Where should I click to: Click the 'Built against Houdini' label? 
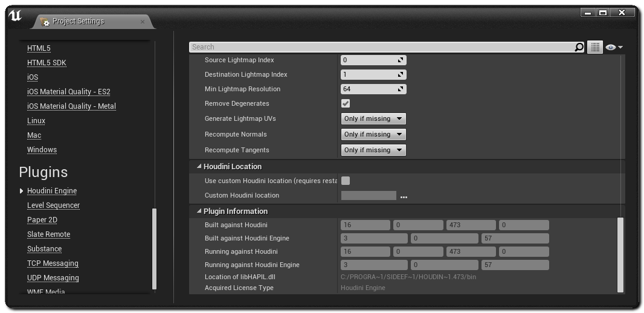(236, 225)
